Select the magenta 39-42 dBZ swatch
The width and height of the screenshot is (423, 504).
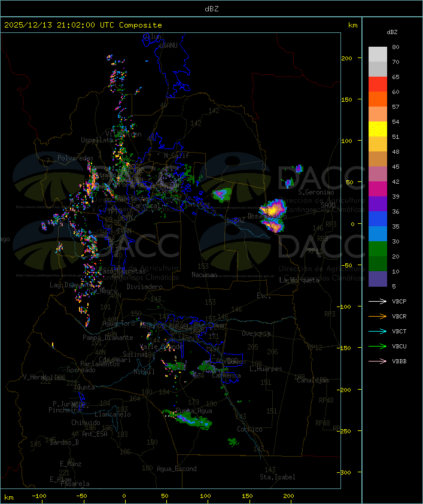click(x=378, y=189)
